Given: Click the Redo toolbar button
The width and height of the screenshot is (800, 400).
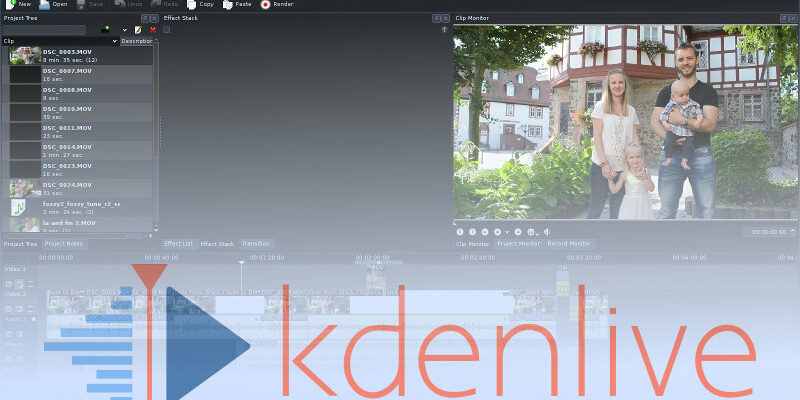Looking at the screenshot, I should [165, 4].
